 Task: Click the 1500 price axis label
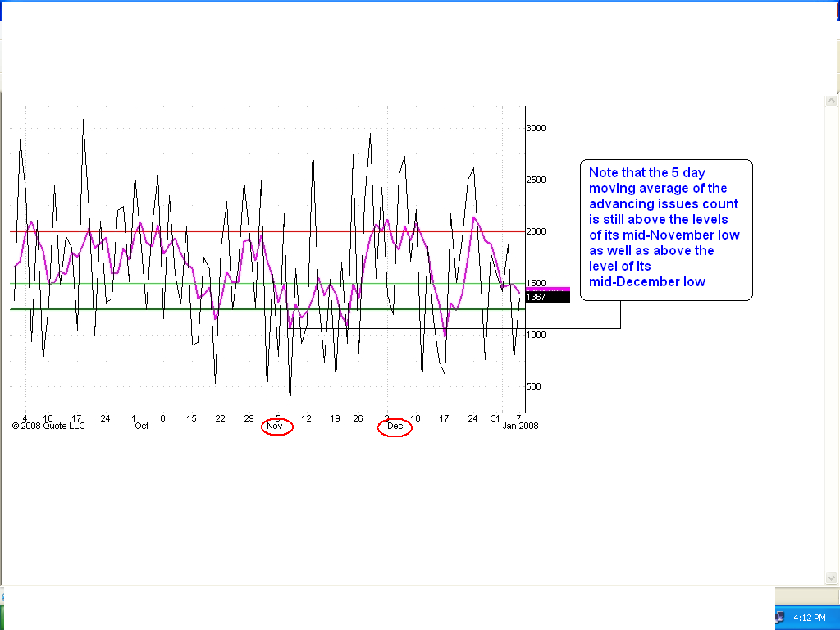click(x=536, y=283)
